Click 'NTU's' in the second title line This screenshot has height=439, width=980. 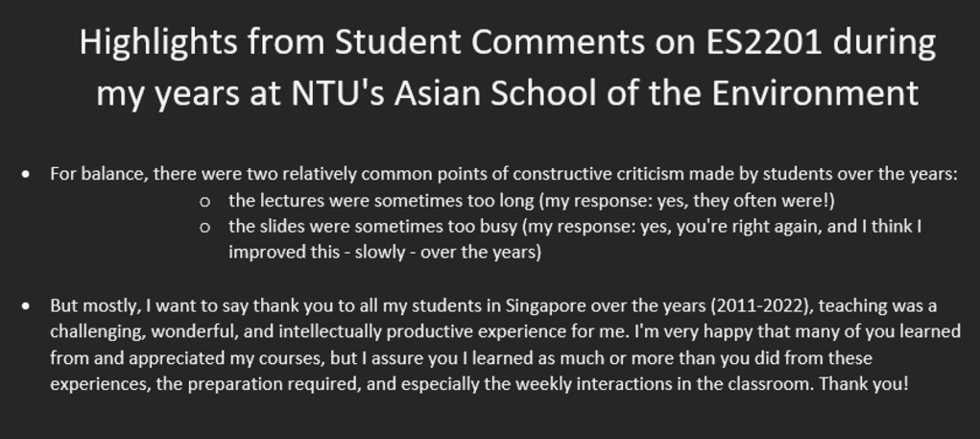click(338, 94)
